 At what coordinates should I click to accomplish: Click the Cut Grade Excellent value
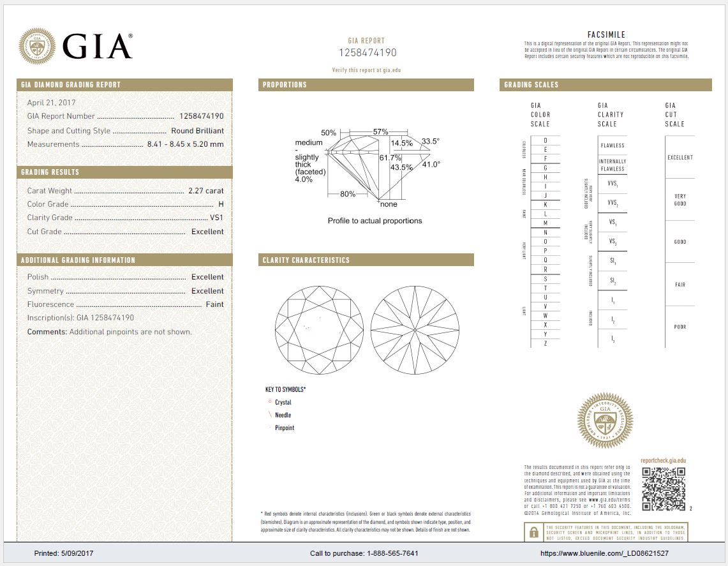coord(207,231)
